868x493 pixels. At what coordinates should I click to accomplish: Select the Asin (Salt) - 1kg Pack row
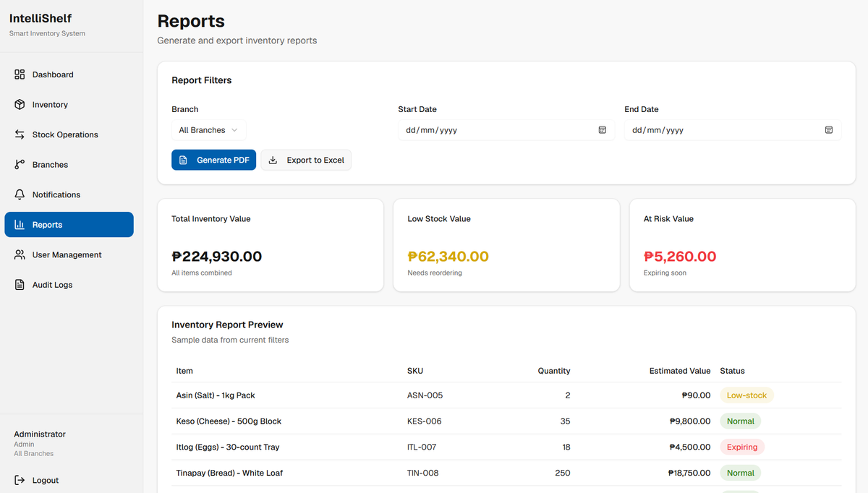pos(506,395)
